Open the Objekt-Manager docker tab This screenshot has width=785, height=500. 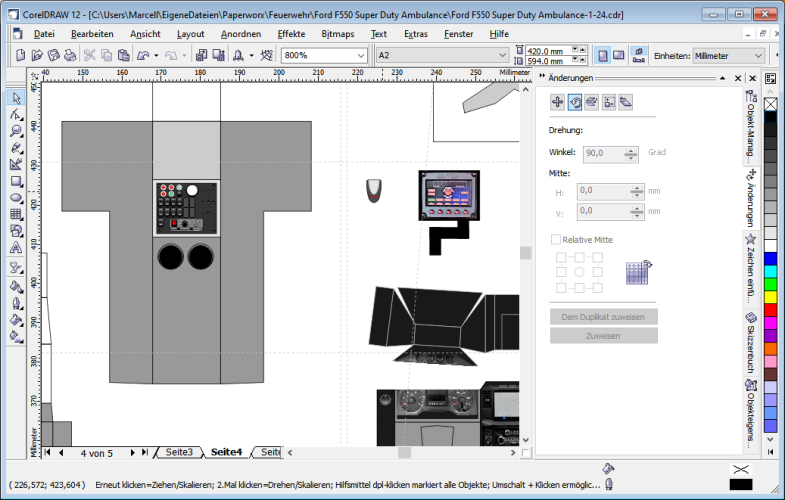(x=750, y=127)
